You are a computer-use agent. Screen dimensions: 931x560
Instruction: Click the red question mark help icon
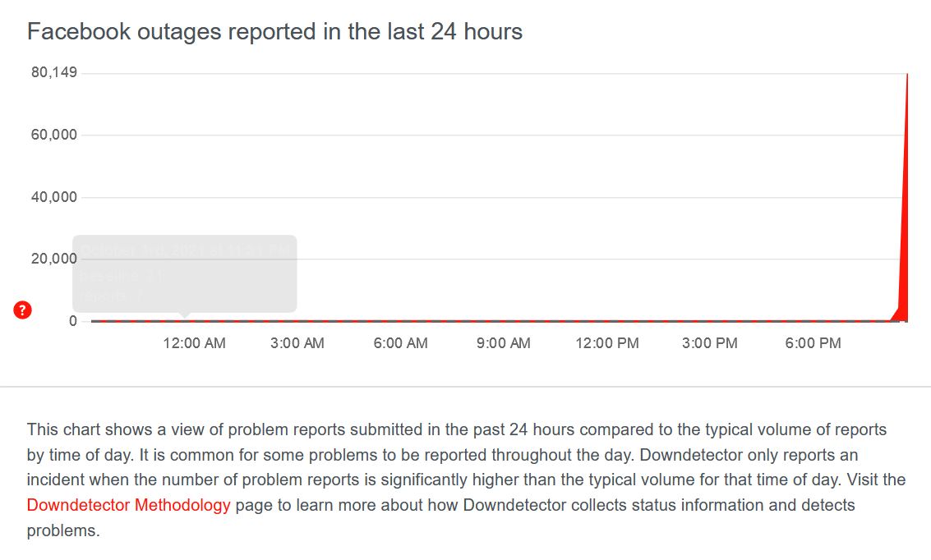22,310
